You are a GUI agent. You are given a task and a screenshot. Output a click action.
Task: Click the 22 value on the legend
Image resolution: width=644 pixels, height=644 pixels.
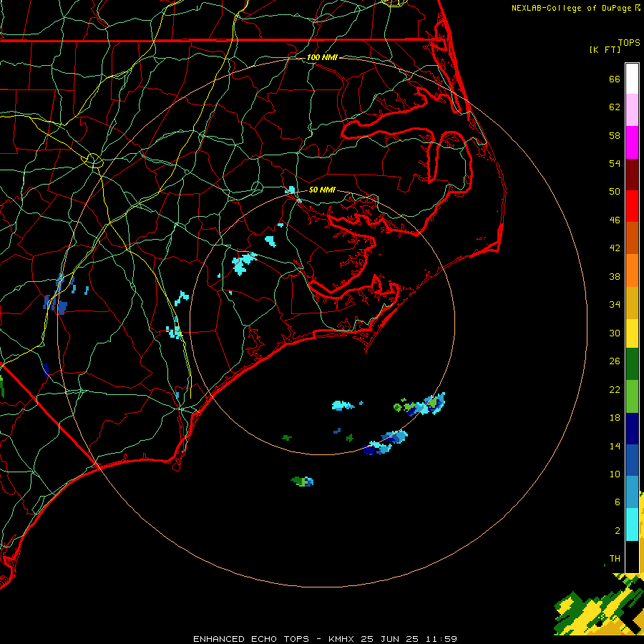(615, 390)
